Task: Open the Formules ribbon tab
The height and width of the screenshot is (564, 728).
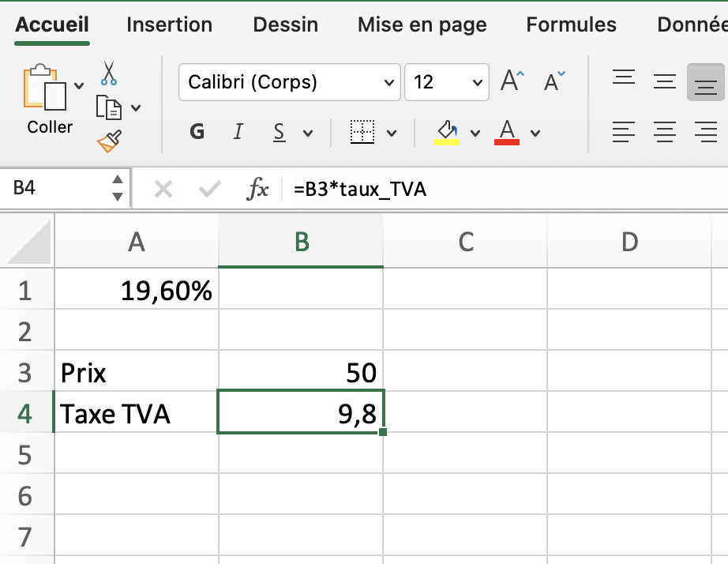Action: click(571, 24)
